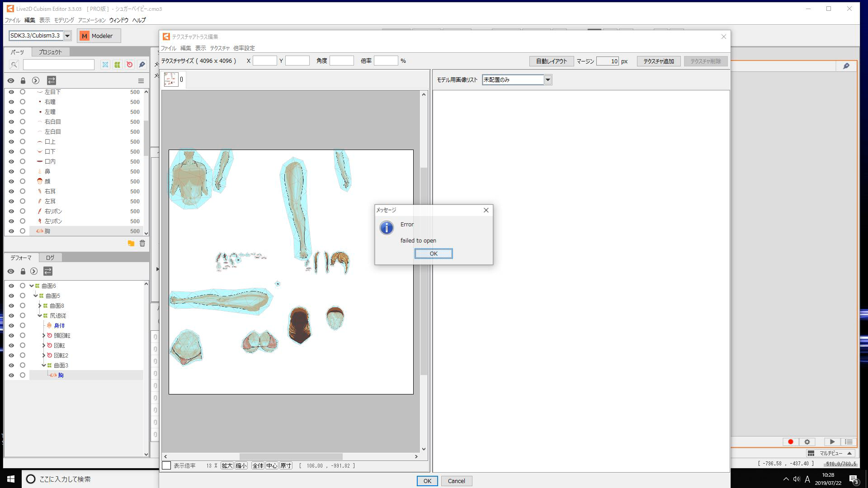The height and width of the screenshot is (488, 868).
Task: Toggle visibility eye for 曲面6 deformer
Action: (11, 286)
